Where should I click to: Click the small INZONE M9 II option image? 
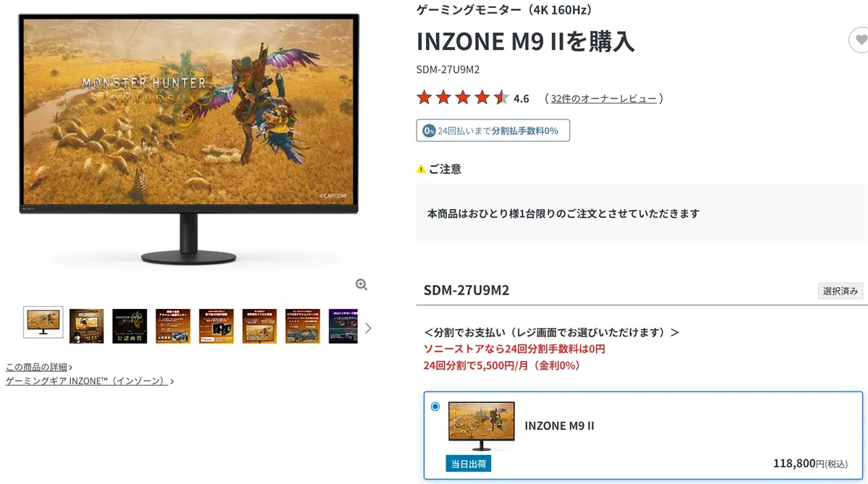pyautogui.click(x=482, y=425)
